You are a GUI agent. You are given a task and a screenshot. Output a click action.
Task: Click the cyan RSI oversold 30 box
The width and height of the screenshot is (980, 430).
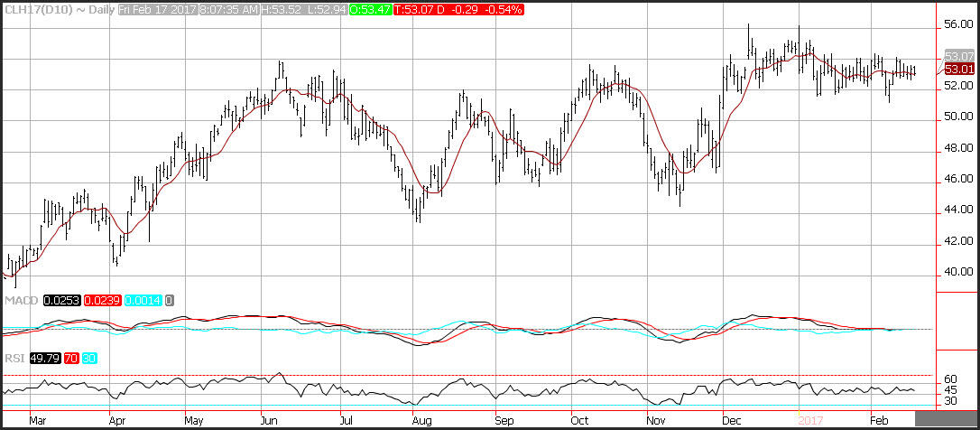click(88, 359)
